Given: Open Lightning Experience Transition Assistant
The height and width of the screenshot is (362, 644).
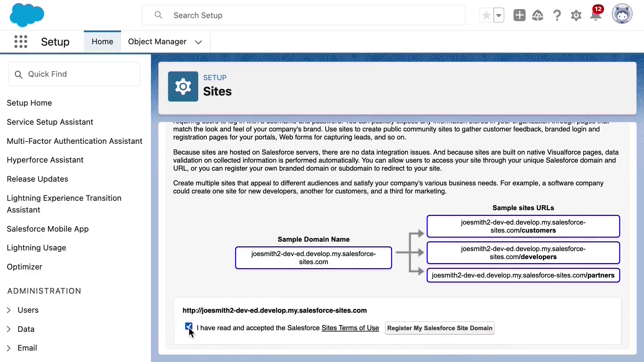Looking at the screenshot, I should pos(64,204).
